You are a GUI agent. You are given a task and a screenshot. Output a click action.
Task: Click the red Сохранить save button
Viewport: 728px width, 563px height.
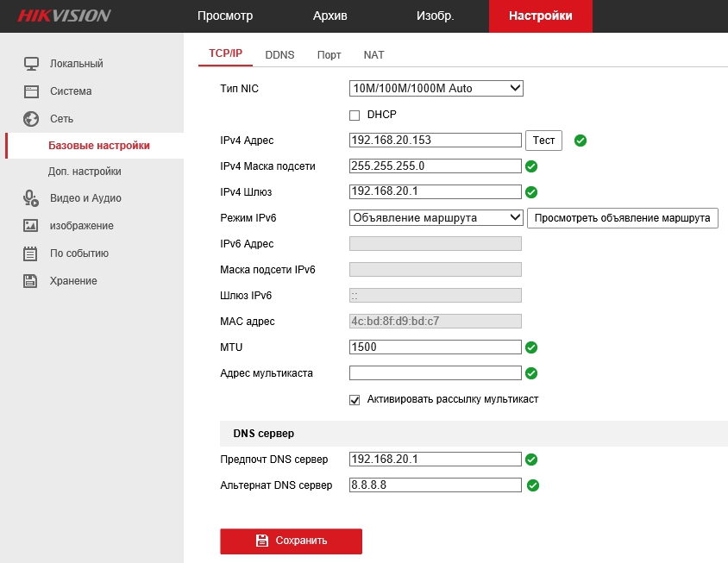tap(291, 541)
